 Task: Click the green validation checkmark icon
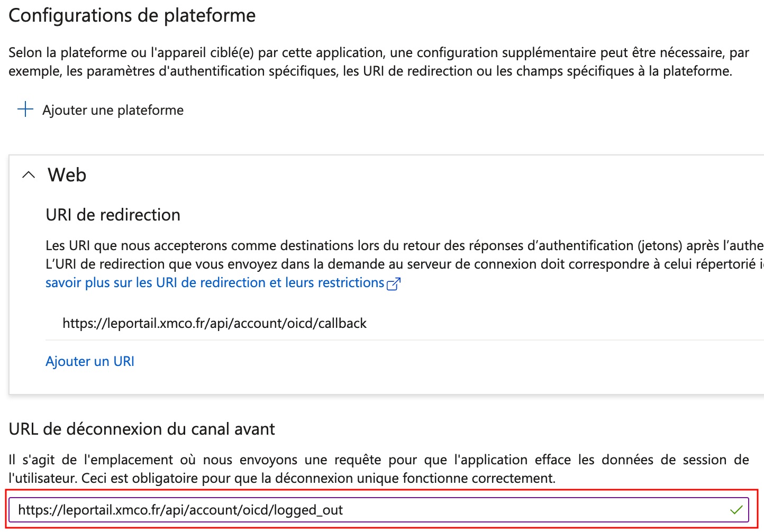736,510
